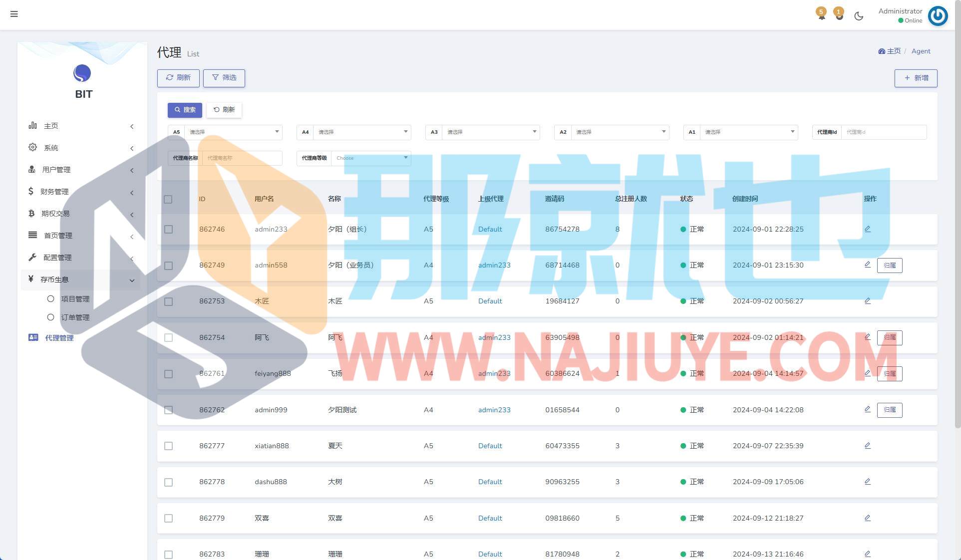Image resolution: width=961 pixels, height=560 pixels.
Task: Click the 新增 button
Action: (x=916, y=78)
